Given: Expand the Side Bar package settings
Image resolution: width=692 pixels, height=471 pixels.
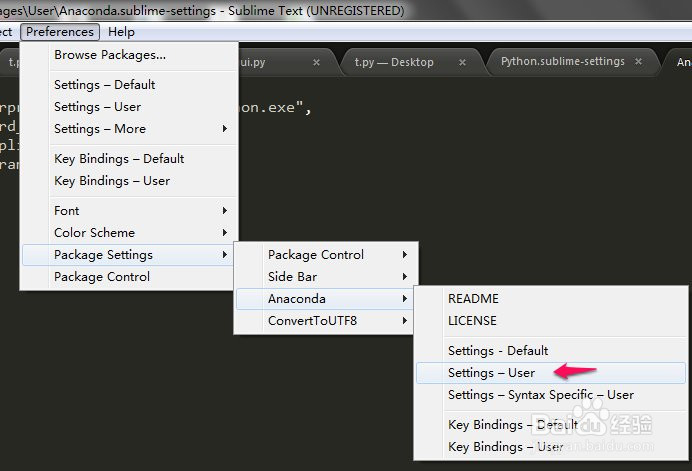Looking at the screenshot, I should click(326, 277).
